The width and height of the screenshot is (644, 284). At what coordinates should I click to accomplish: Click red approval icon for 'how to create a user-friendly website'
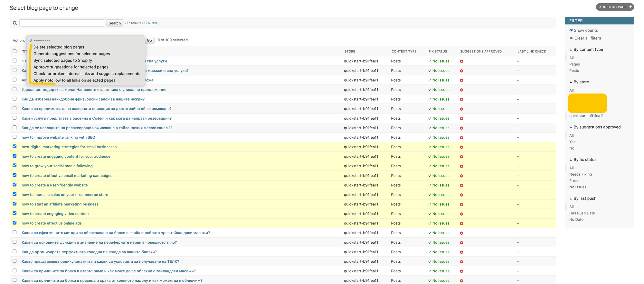[x=461, y=185]
